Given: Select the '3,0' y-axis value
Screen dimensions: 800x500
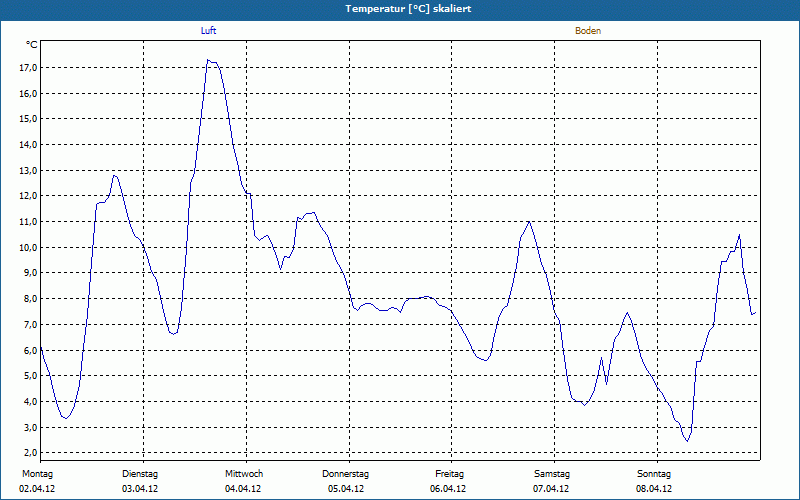Looking at the screenshot, I should [30, 428].
